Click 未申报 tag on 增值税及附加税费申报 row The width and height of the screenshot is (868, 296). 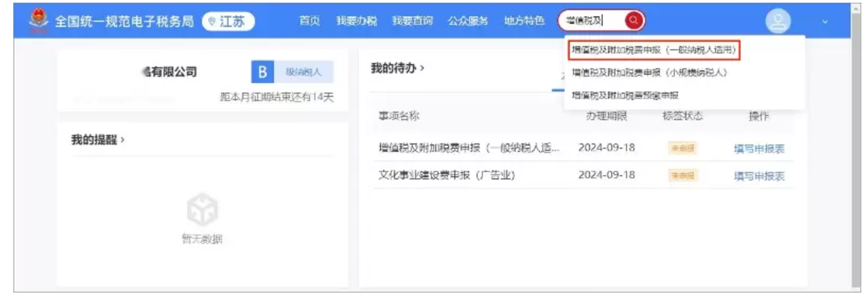point(682,148)
